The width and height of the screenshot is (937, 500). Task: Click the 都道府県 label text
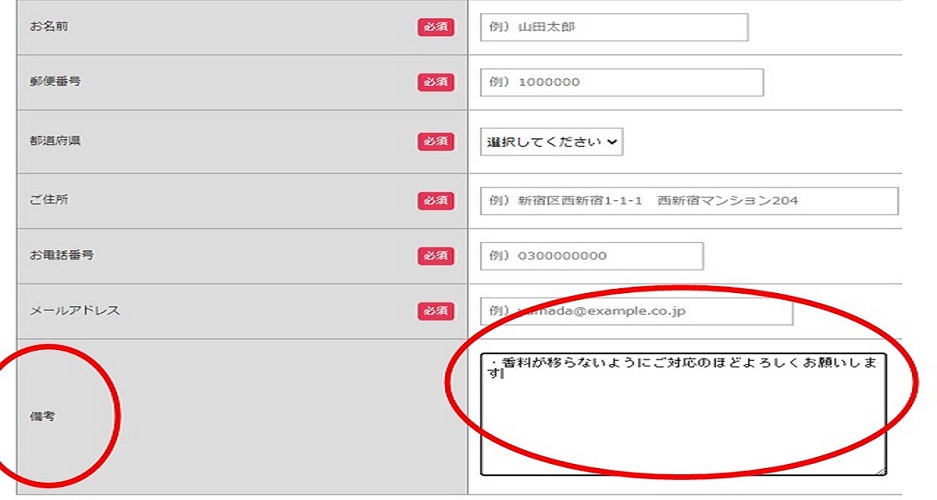[55, 140]
